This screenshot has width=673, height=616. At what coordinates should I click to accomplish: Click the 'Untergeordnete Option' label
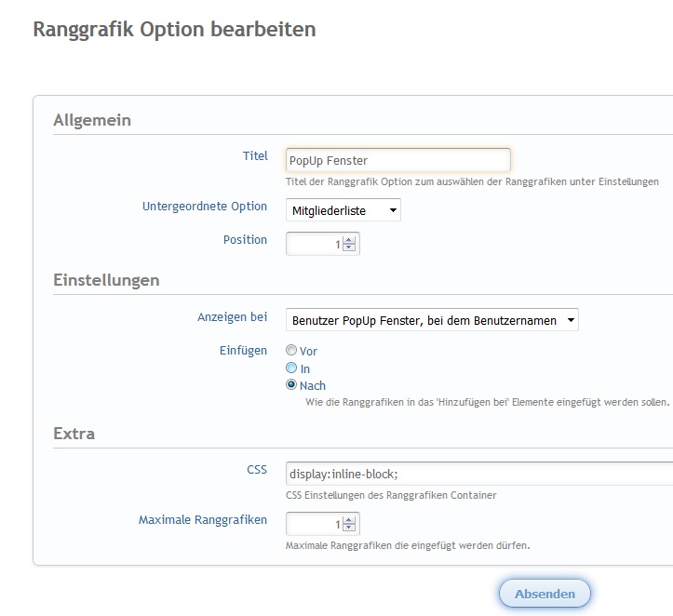[x=204, y=207]
